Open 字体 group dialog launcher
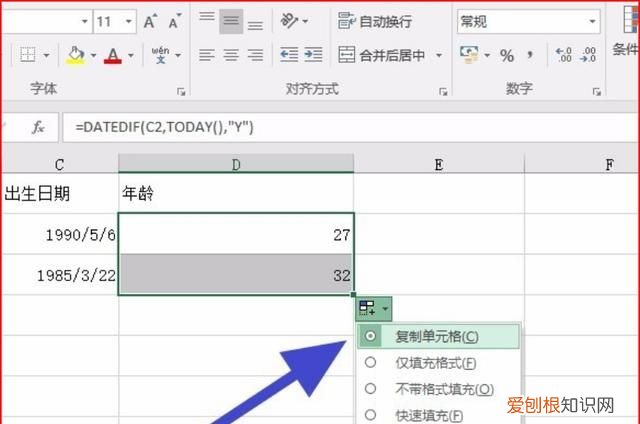The image size is (640, 424). coord(181,92)
